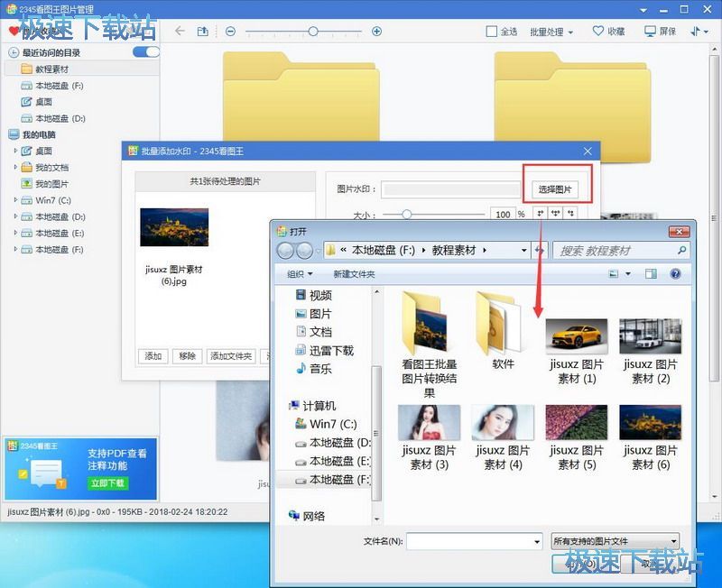722x588 pixels.
Task: Close the 打开 file dialog
Action: coord(680,232)
